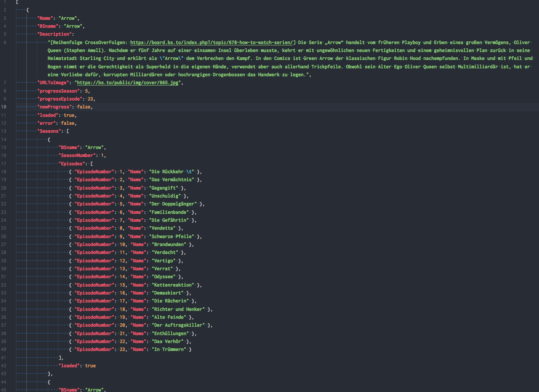Click the episode name "Unschuldig"
Viewport: 539px width, 392px height.
click(x=165, y=196)
